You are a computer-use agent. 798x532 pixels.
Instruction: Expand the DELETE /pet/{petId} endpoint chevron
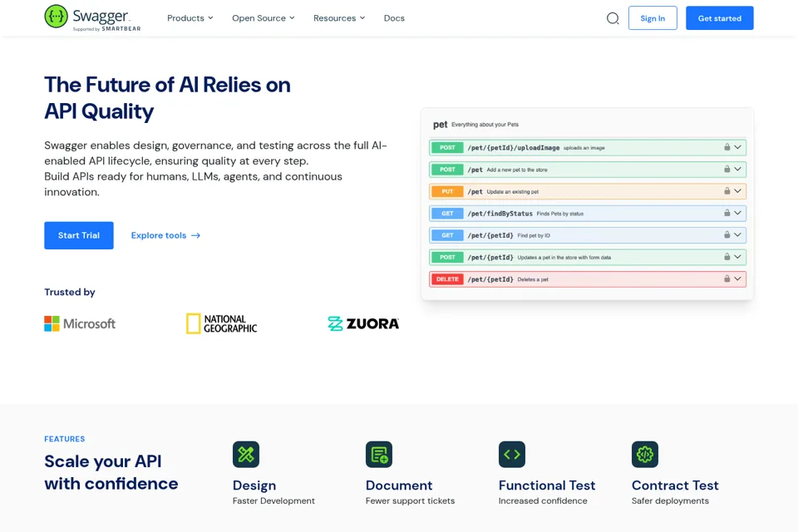(x=737, y=278)
